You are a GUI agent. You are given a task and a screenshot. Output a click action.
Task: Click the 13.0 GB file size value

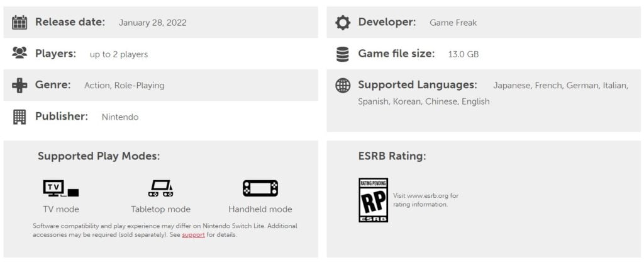click(x=464, y=54)
